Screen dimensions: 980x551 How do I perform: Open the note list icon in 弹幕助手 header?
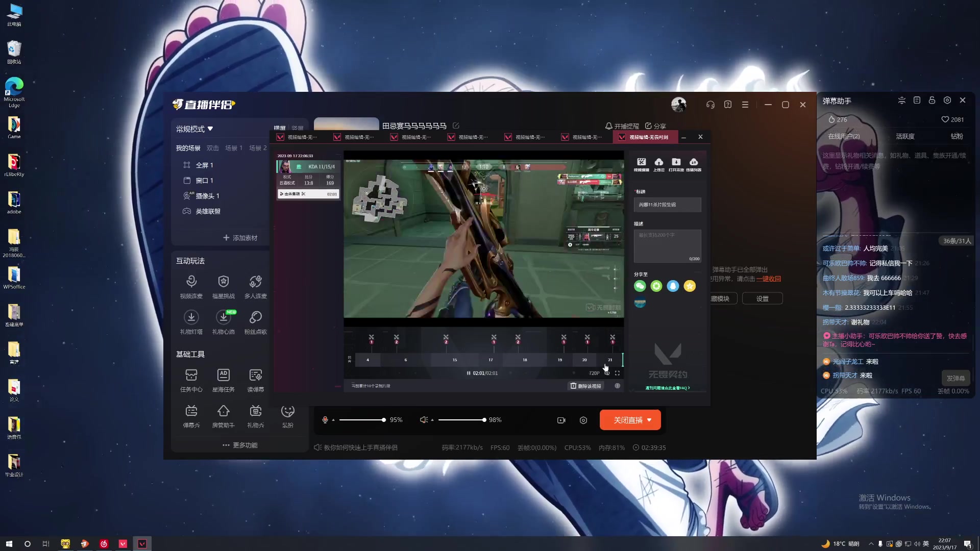[x=917, y=101]
